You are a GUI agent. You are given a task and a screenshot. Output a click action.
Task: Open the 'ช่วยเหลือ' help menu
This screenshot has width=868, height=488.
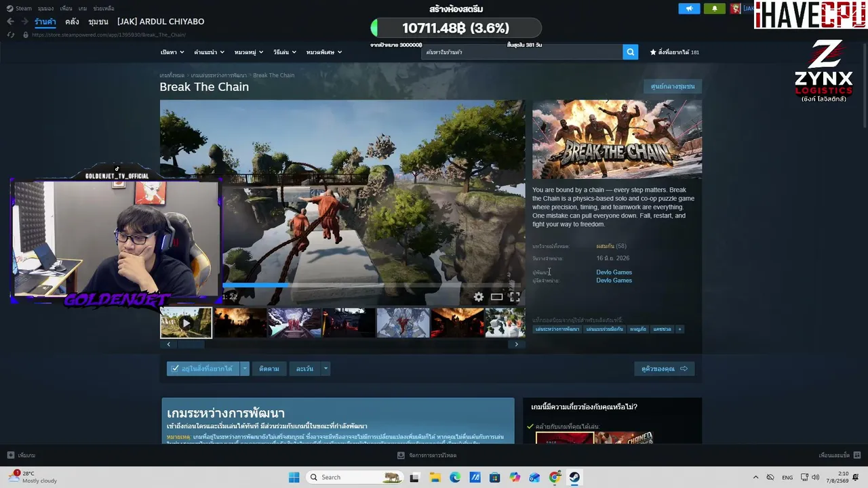pos(104,9)
